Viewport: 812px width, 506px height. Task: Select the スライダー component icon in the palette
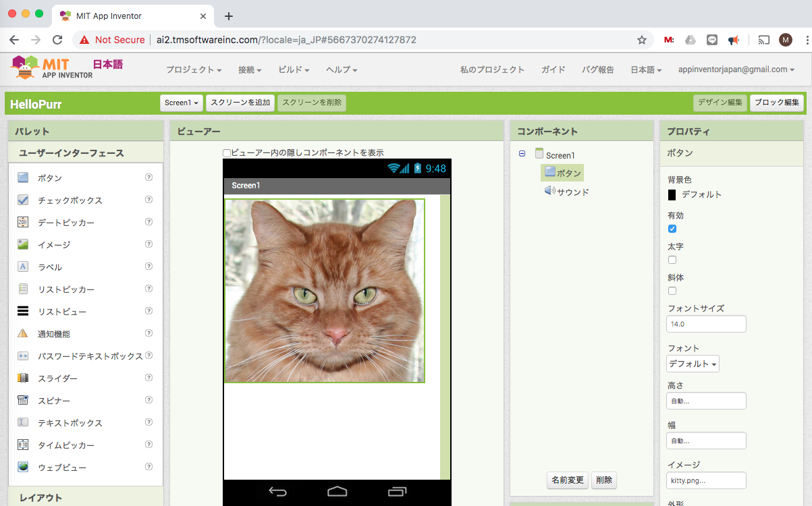click(x=22, y=378)
